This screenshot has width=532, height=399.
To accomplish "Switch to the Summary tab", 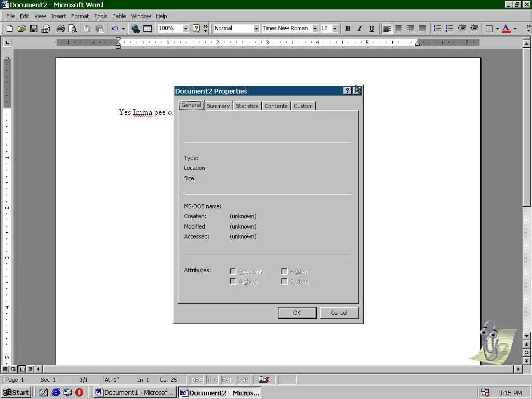I will coord(218,106).
